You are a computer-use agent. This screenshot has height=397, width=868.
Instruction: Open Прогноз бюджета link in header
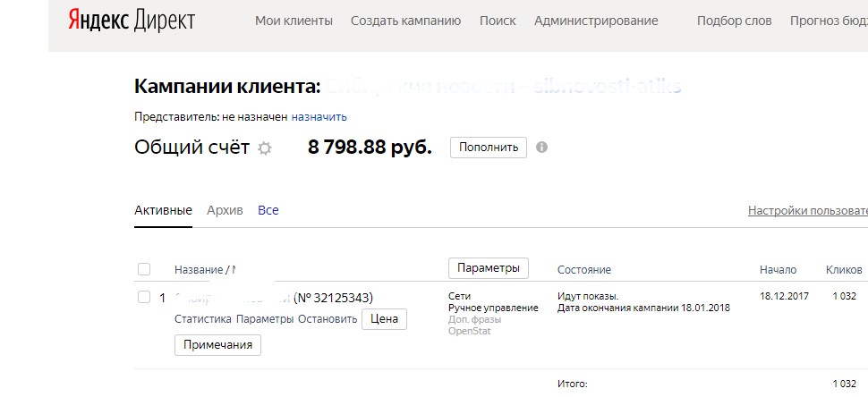click(x=829, y=21)
